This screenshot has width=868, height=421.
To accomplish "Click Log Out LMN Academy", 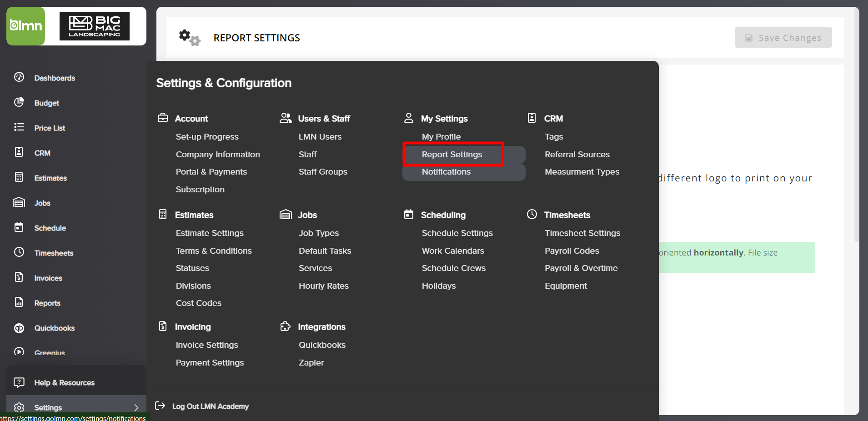I will point(210,406).
